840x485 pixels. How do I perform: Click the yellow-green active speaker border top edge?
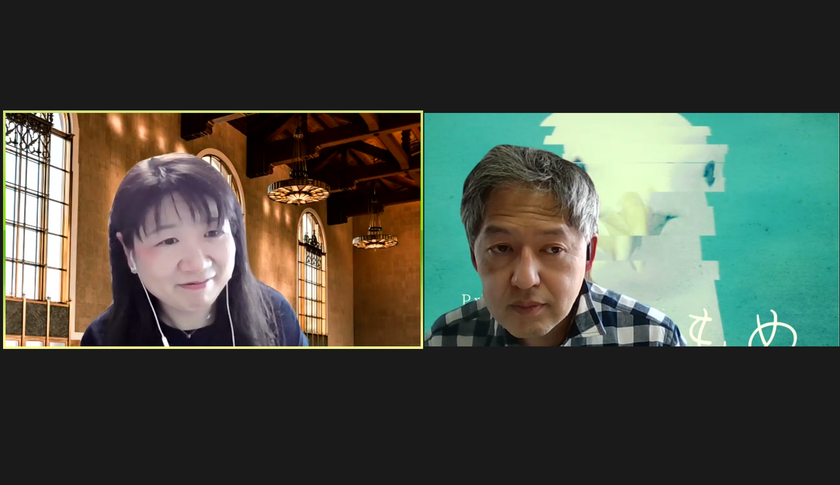(213, 111)
